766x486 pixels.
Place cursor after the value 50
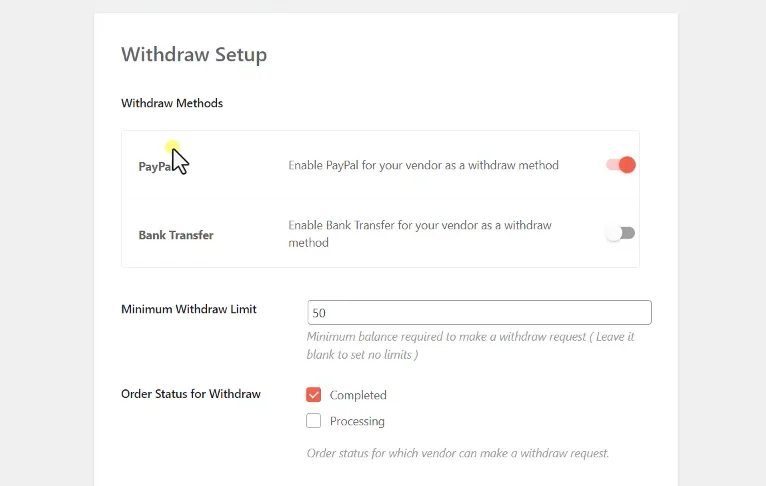[327, 313]
